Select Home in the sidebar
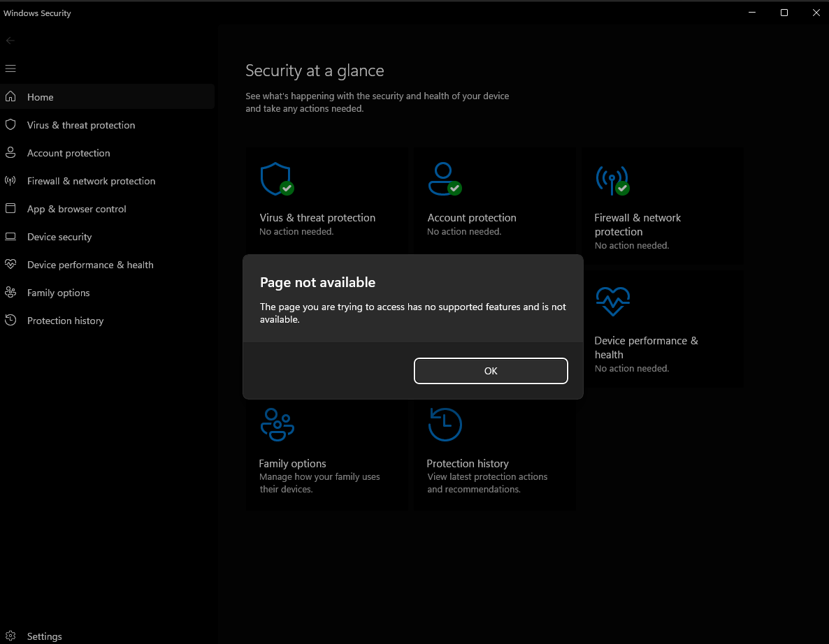The width and height of the screenshot is (829, 644). point(108,96)
